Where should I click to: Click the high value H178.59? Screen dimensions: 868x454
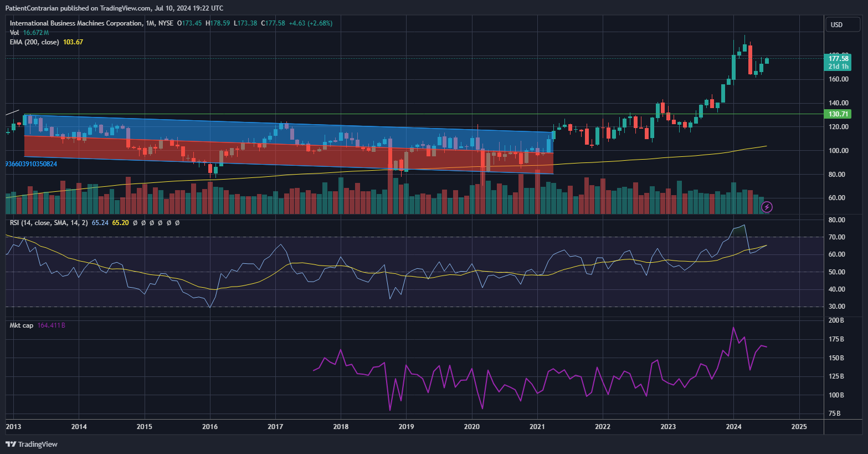tap(218, 23)
